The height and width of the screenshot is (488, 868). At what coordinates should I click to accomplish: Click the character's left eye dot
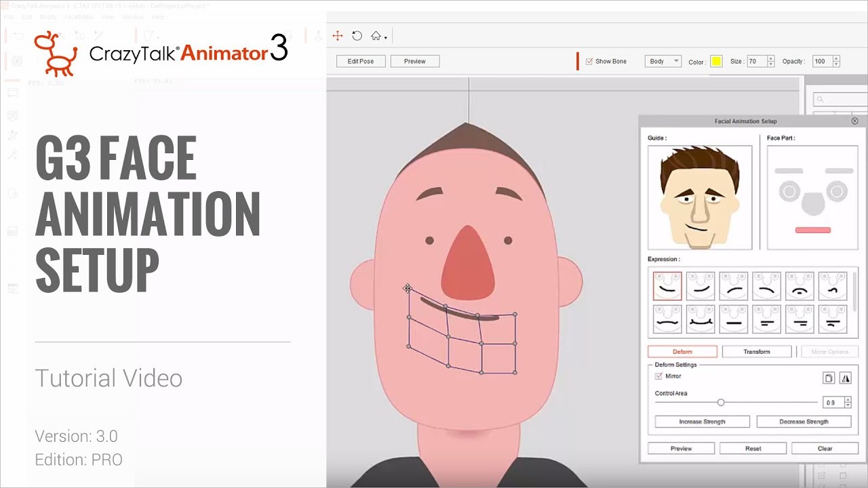(430, 241)
